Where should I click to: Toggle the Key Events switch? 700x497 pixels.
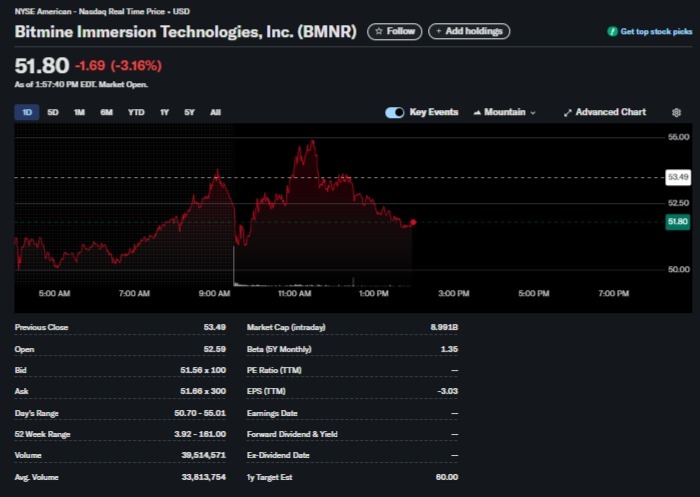point(395,112)
